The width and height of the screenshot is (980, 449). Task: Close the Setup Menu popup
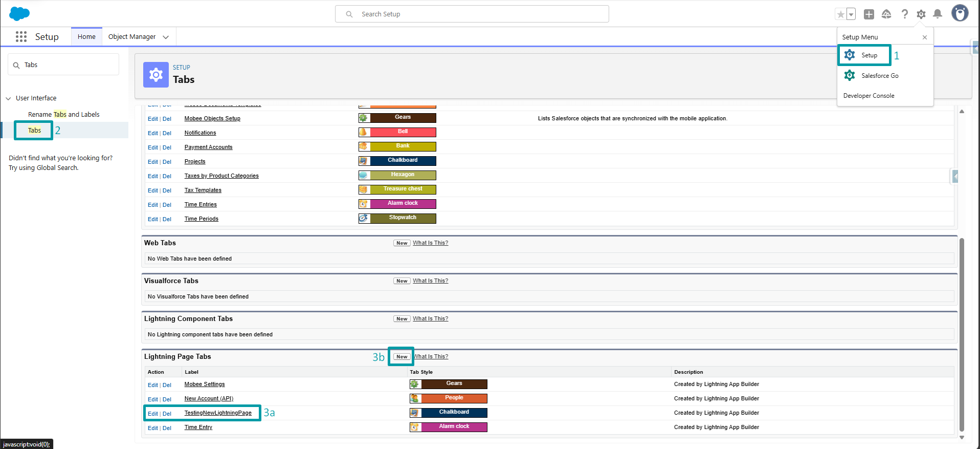924,37
